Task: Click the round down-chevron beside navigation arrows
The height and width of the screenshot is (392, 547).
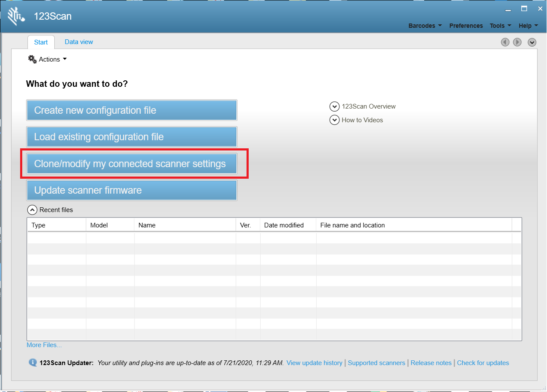Action: click(x=532, y=42)
